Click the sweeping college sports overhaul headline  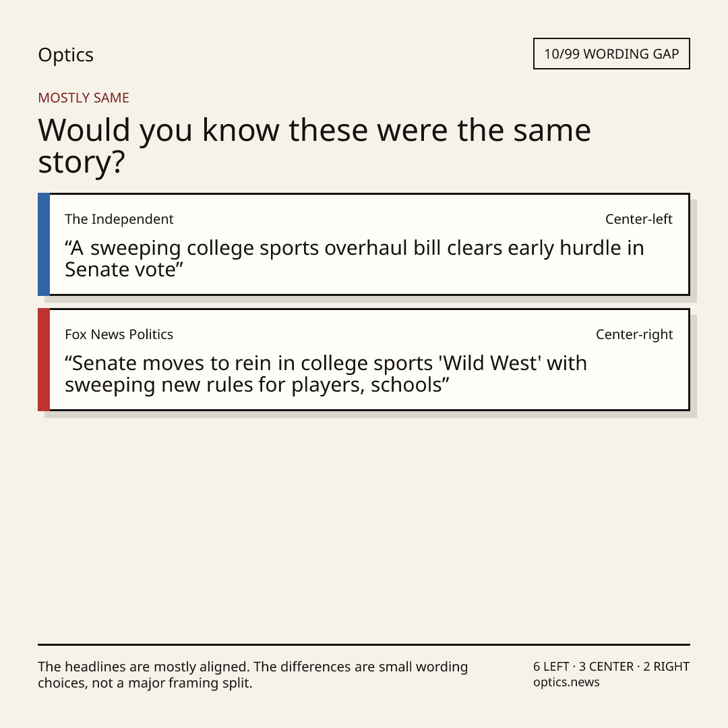coord(355,259)
